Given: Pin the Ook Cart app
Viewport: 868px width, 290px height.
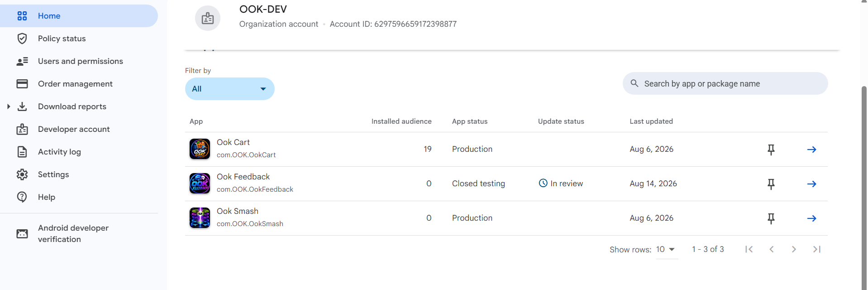Looking at the screenshot, I should click(771, 150).
